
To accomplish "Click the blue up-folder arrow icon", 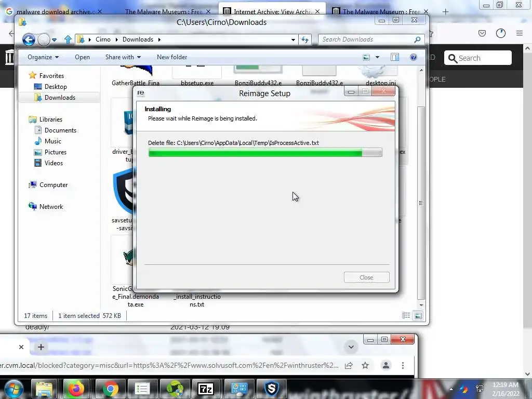I will click(68, 39).
